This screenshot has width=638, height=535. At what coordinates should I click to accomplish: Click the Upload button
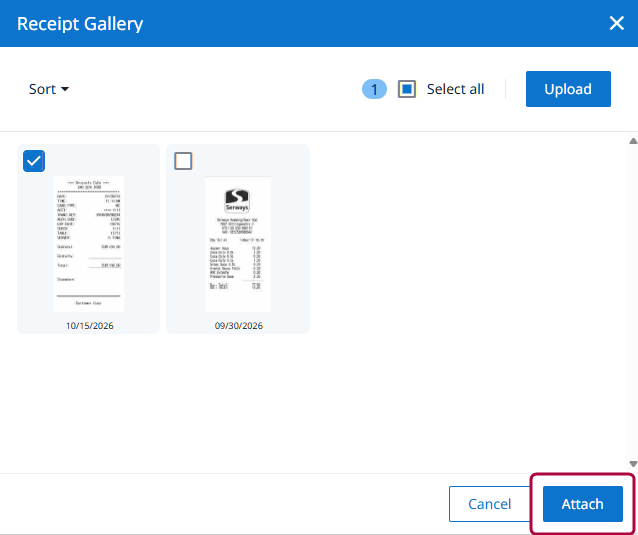(x=568, y=89)
